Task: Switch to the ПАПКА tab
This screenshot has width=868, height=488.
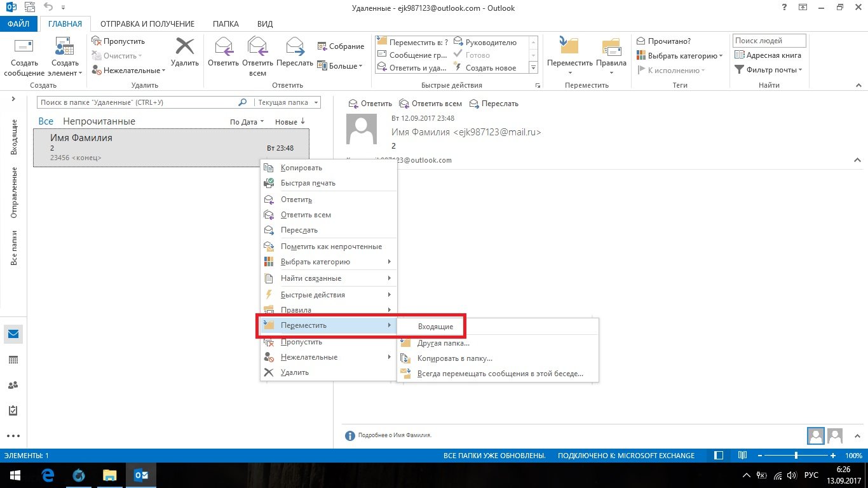Action: tap(226, 24)
